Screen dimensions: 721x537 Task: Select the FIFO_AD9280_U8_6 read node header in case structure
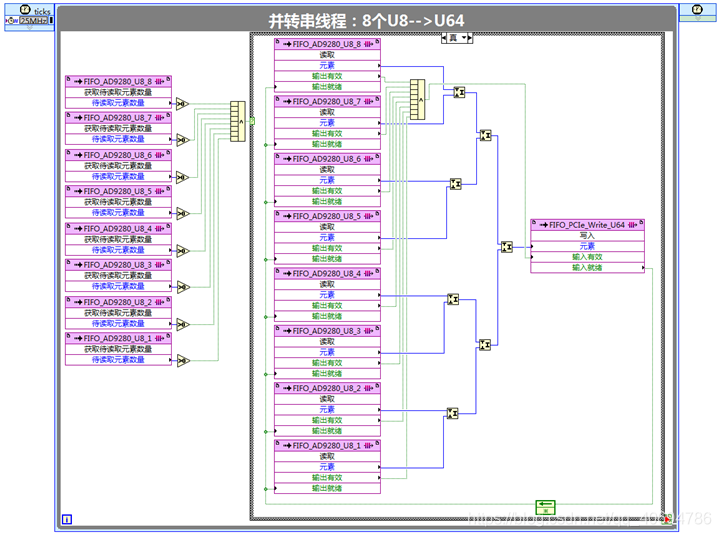coord(327,159)
